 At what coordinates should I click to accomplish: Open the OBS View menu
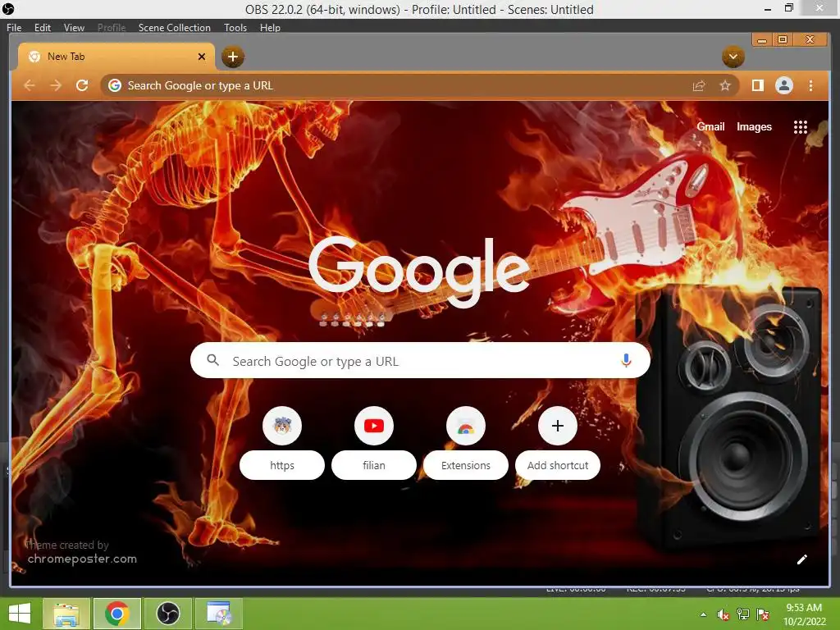(74, 27)
